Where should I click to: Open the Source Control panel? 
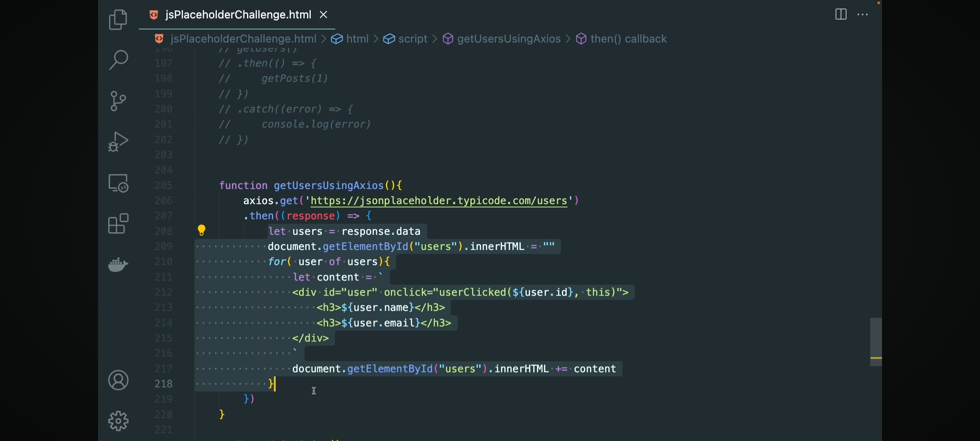pos(118,101)
